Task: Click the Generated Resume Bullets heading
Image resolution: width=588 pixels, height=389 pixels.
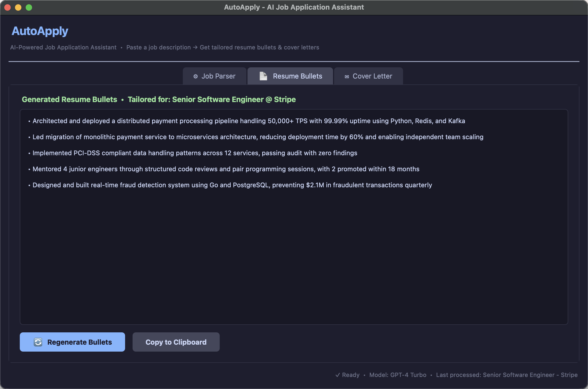Action: (69, 99)
